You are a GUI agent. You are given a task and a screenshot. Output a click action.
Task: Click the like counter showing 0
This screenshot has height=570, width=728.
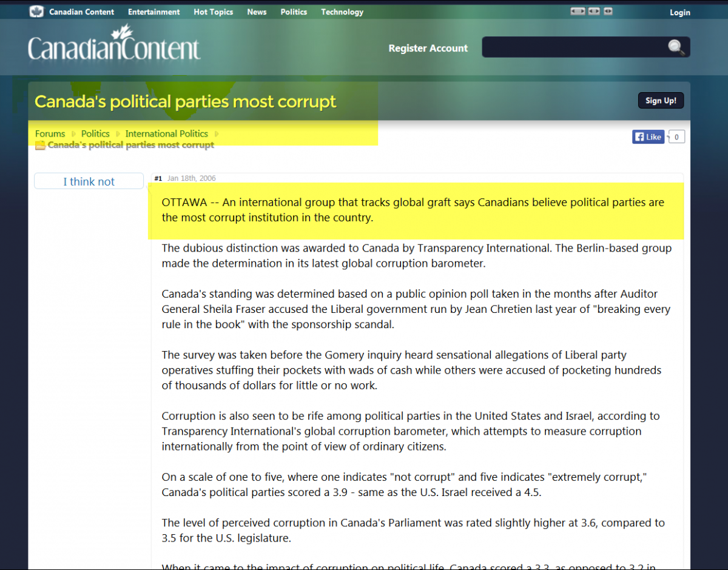pyautogui.click(x=675, y=136)
